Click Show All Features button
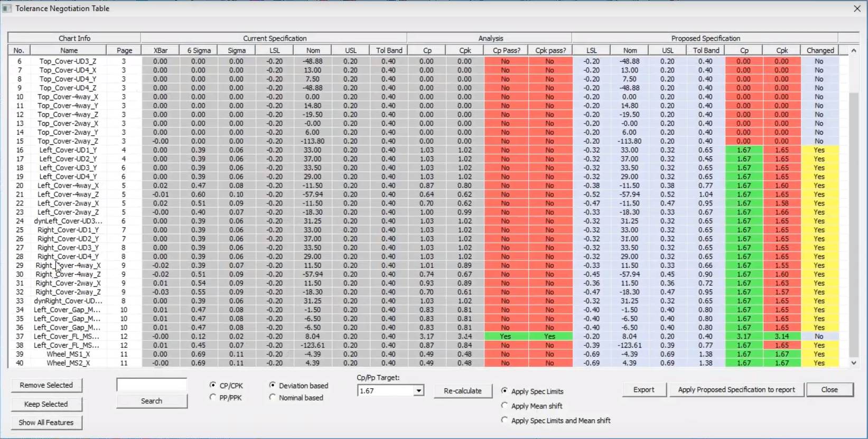This screenshot has height=439, width=868. pos(46,423)
